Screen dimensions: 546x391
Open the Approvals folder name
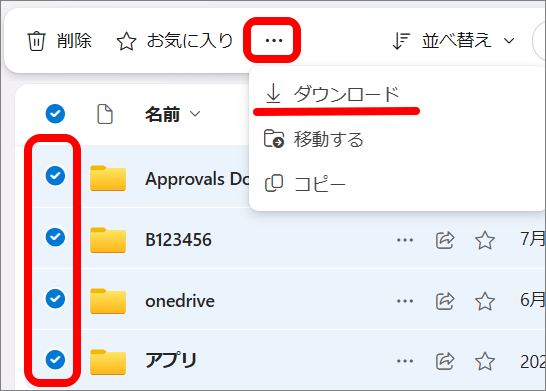(197, 179)
